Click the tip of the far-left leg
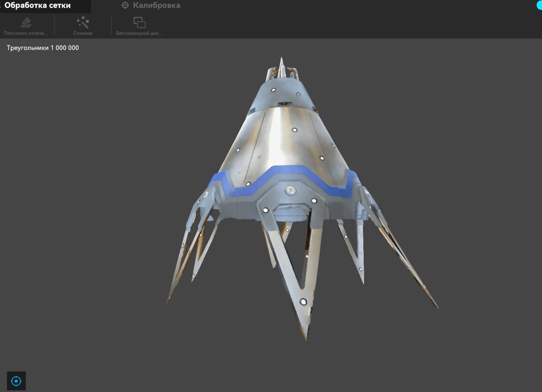 click(167, 303)
